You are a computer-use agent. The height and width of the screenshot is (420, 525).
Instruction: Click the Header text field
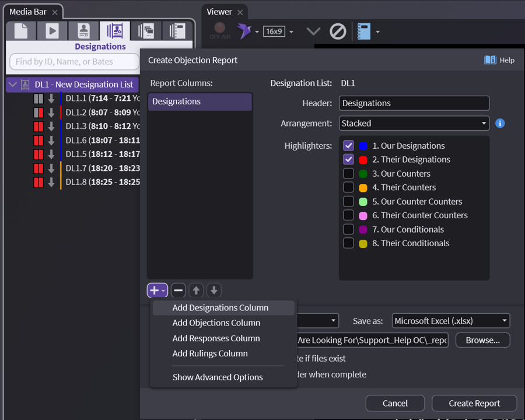(414, 103)
